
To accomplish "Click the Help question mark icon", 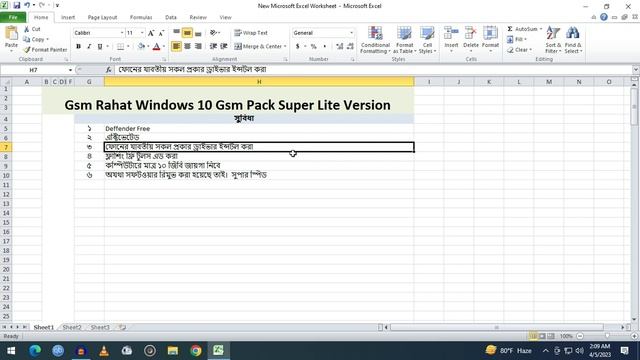I will tap(604, 17).
